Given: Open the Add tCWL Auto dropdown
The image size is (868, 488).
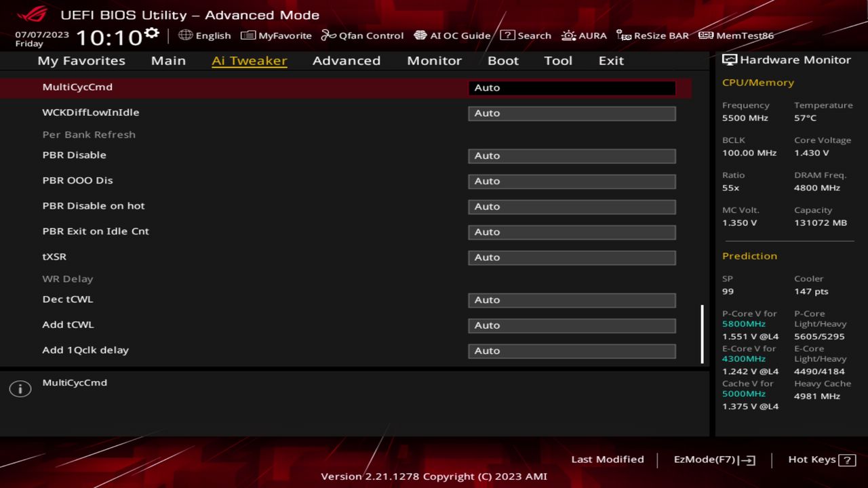Looking at the screenshot, I should click(x=572, y=325).
